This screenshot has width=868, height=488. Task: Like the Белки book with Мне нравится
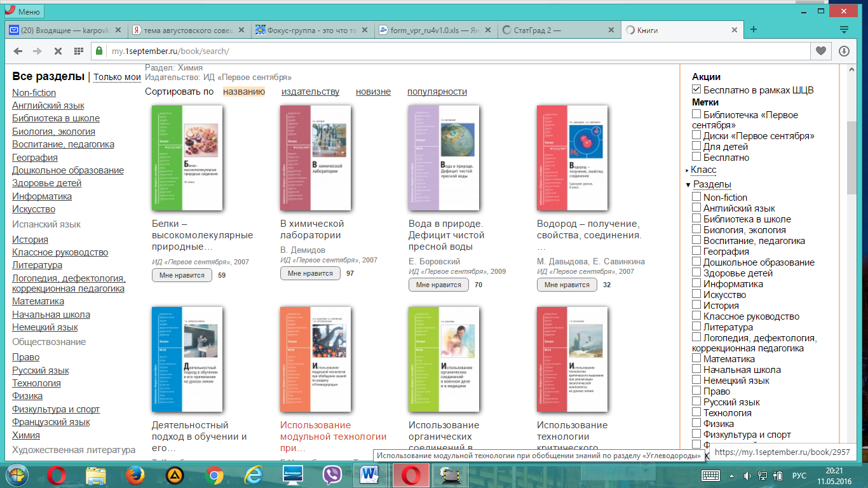tap(182, 275)
